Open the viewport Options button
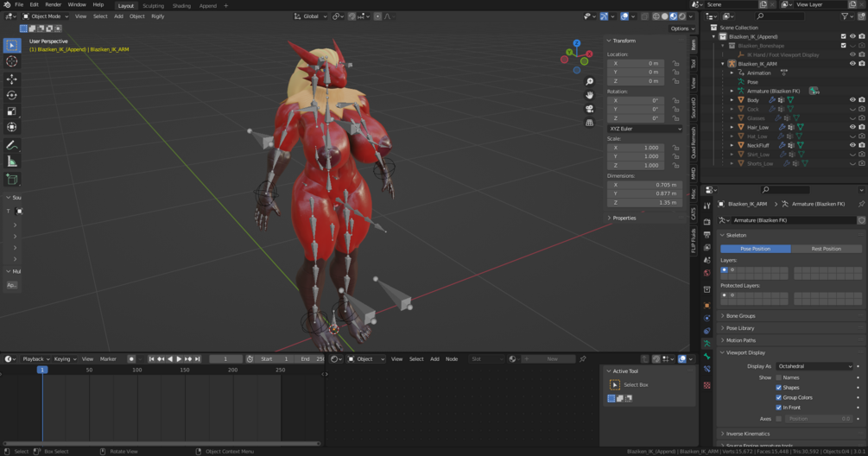 [682, 28]
